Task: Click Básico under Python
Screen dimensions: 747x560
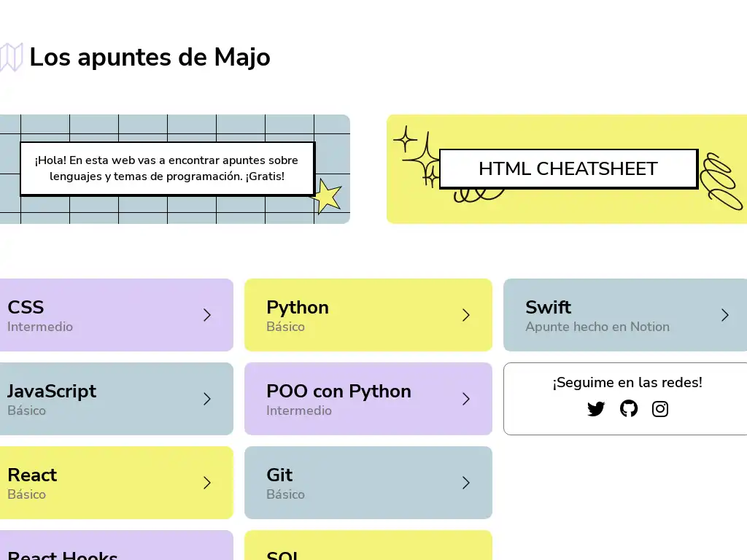Action: tap(285, 327)
